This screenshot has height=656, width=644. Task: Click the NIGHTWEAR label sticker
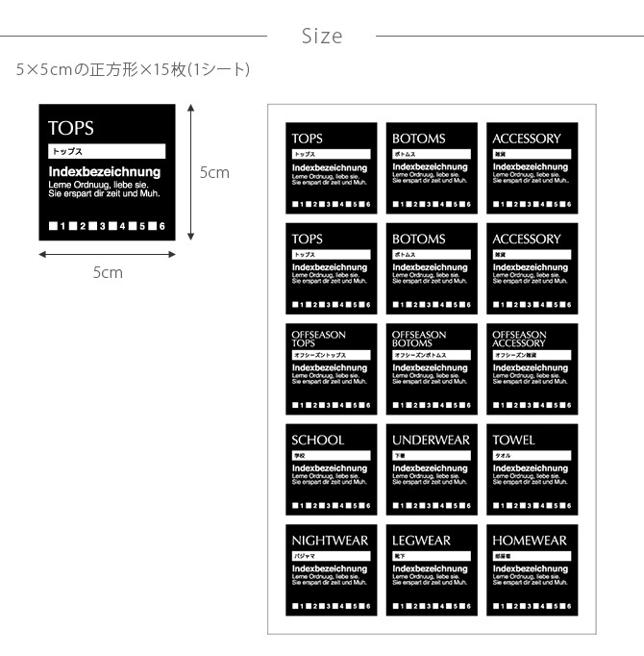[331, 569]
